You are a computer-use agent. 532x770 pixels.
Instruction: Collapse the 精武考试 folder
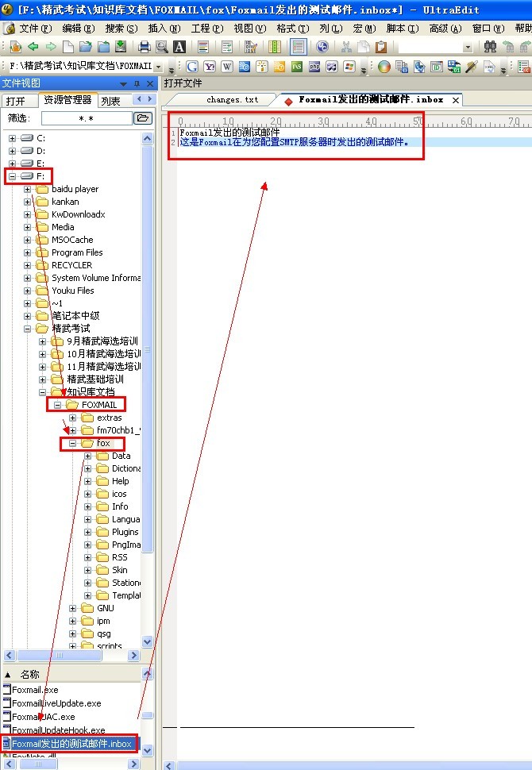tap(28, 329)
